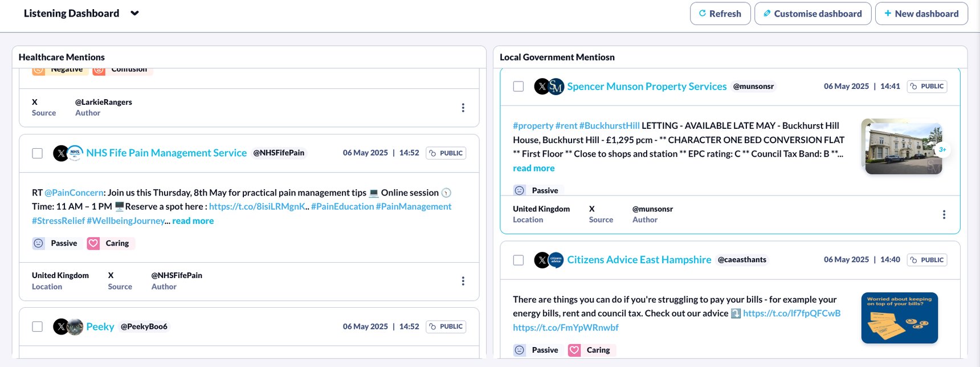Click the 3+ overlay on the property image
Screen dimensions: 980x367
click(x=942, y=149)
